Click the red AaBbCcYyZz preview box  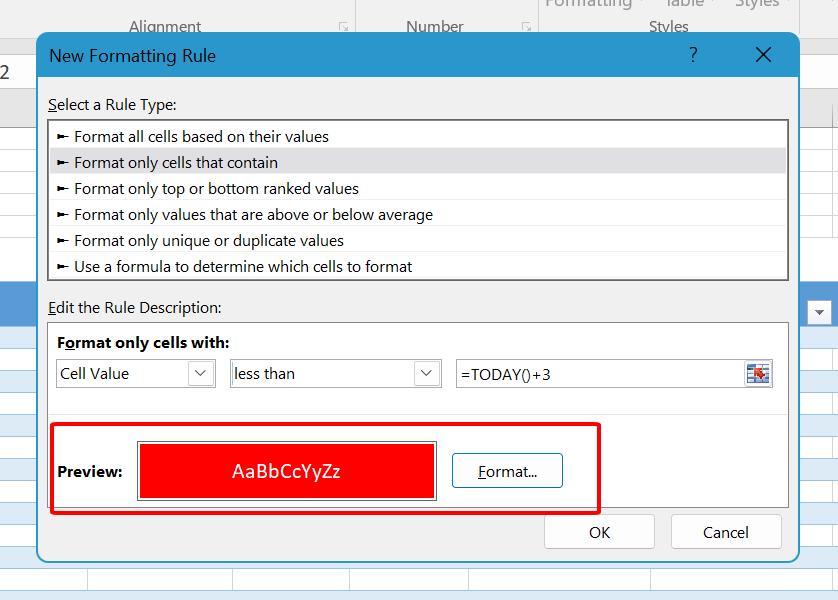287,471
